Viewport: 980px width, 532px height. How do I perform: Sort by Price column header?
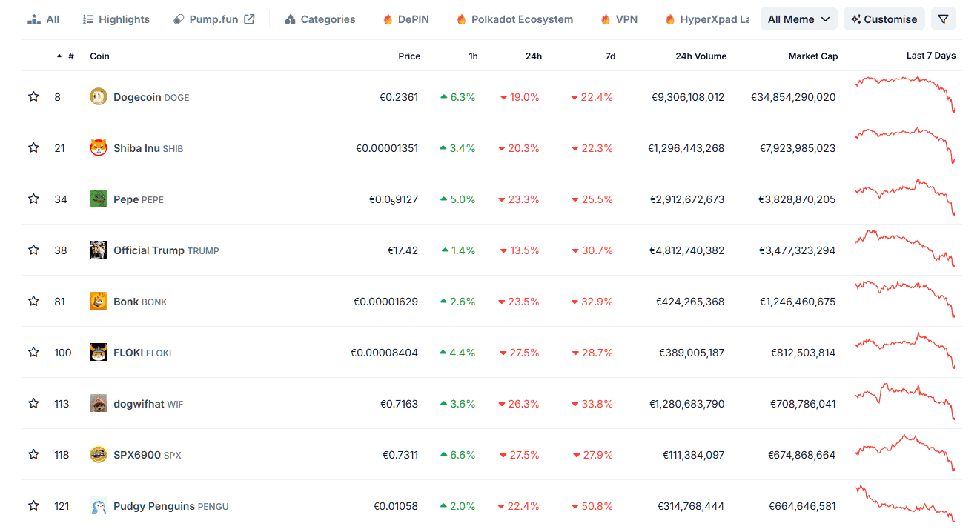click(x=409, y=56)
